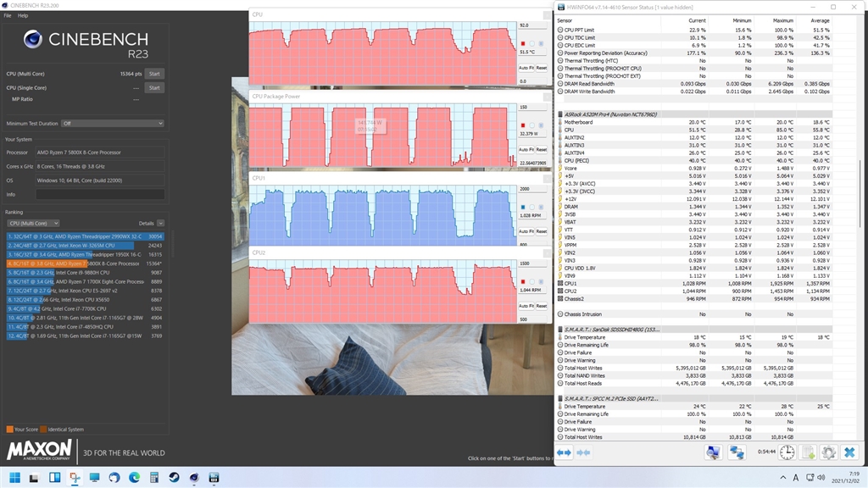Click the 92.0 max field of CPU graph
The image size is (868, 488).
click(532, 25)
